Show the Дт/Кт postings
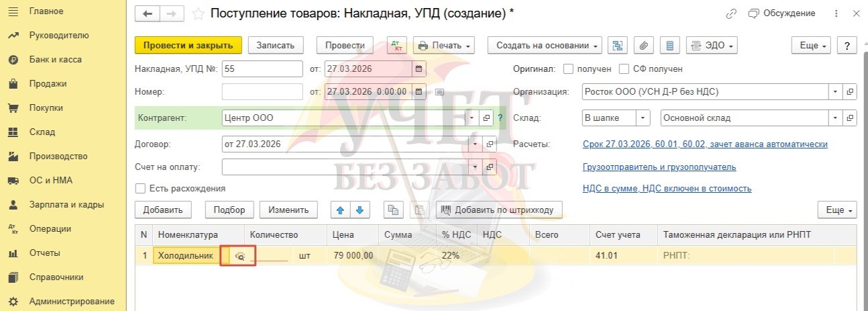 pos(398,46)
